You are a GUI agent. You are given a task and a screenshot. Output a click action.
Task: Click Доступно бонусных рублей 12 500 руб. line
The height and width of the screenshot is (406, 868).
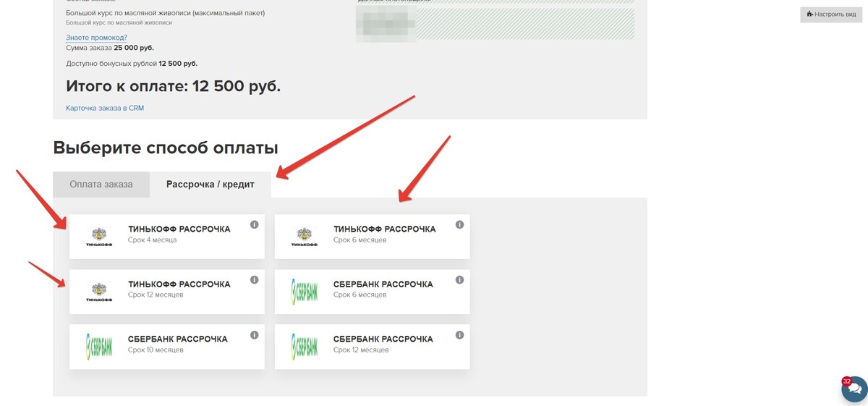pyautogui.click(x=132, y=64)
